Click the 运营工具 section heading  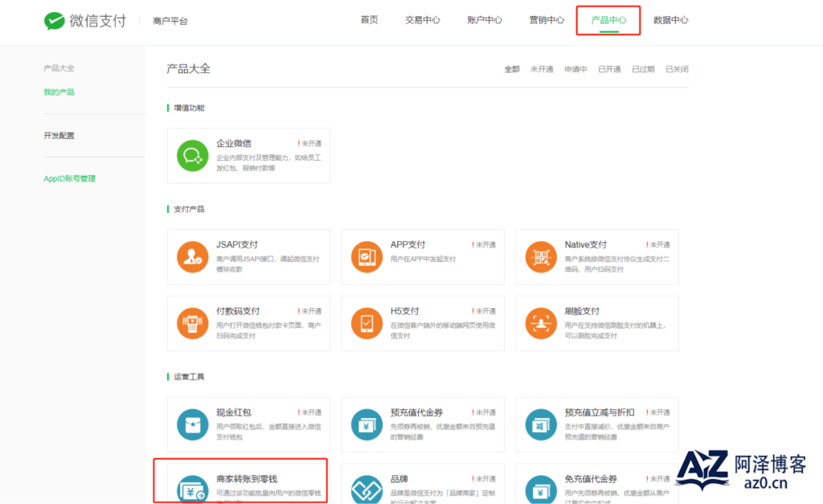(x=189, y=376)
